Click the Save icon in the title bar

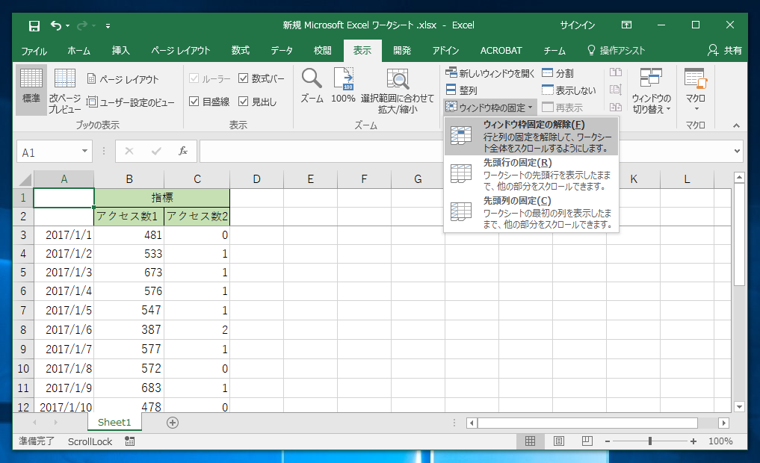(x=34, y=25)
